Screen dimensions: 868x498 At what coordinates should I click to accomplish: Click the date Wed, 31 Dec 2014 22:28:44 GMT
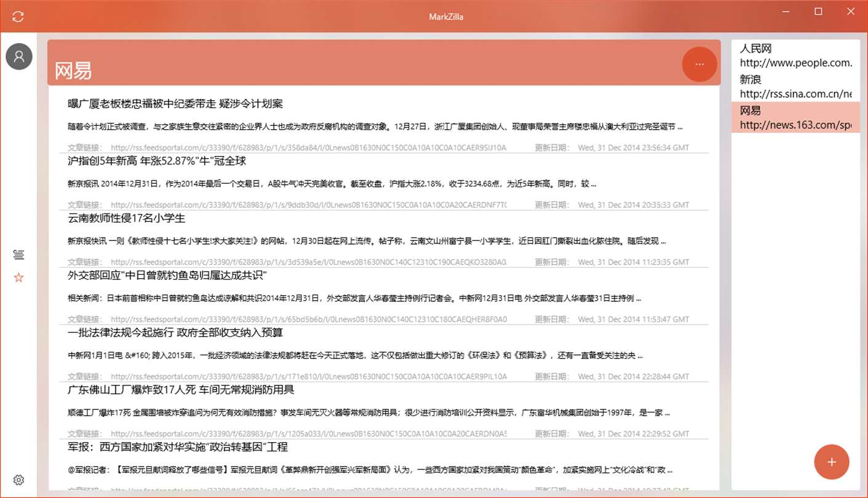(x=634, y=376)
